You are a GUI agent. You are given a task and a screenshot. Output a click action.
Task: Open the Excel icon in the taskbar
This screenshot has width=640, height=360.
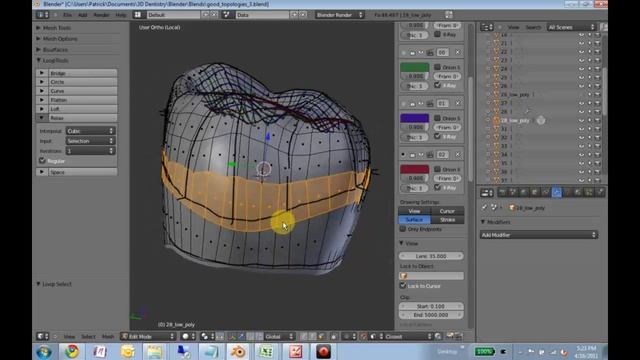pos(265,351)
